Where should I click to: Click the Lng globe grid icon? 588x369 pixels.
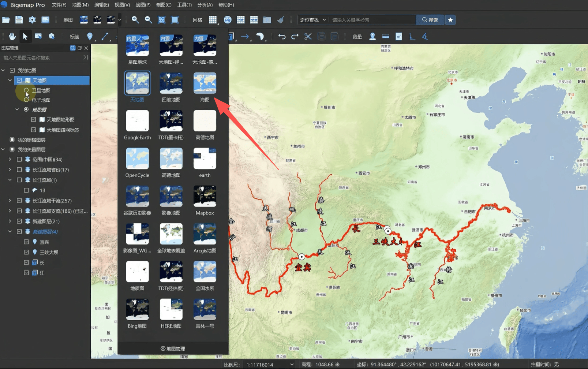pos(228,20)
